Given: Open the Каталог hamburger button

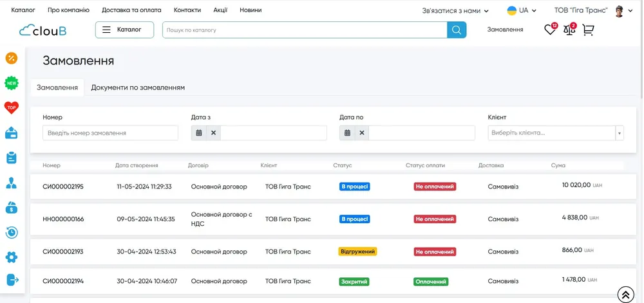Looking at the screenshot, I should pos(124,30).
